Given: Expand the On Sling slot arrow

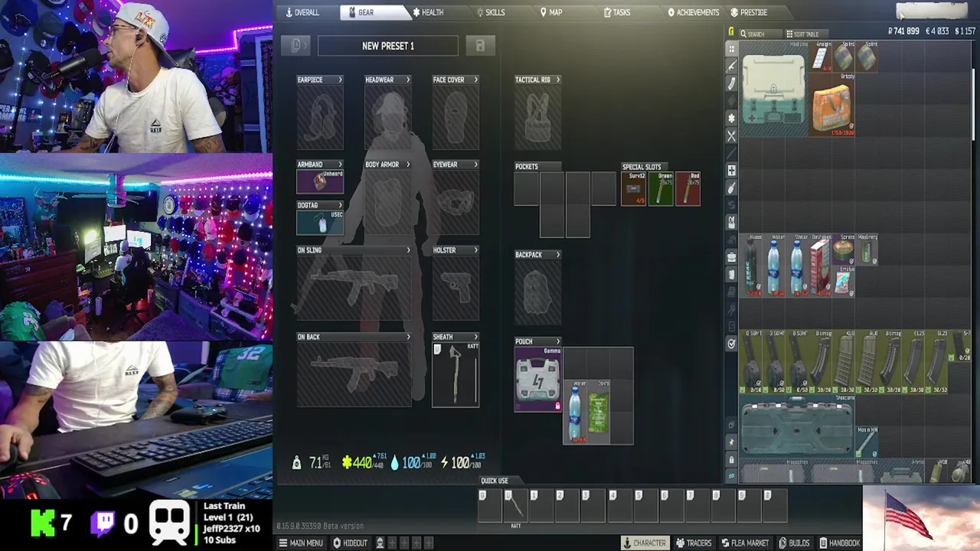Looking at the screenshot, I should 408,250.
